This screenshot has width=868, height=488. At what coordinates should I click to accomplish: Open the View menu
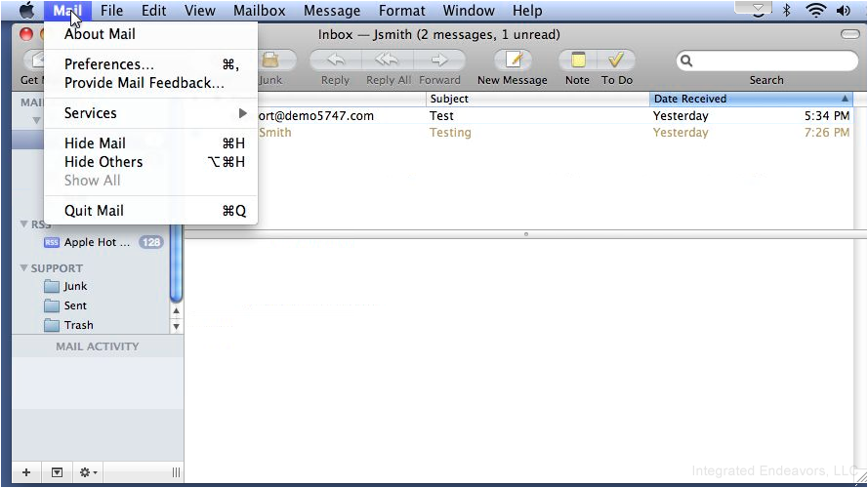pyautogui.click(x=200, y=11)
